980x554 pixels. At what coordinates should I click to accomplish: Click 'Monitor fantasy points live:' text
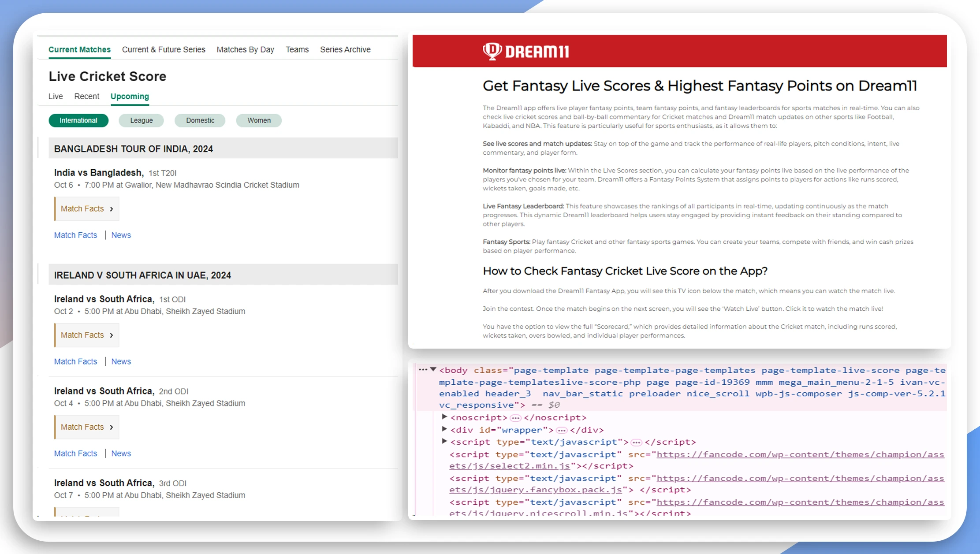coord(524,171)
